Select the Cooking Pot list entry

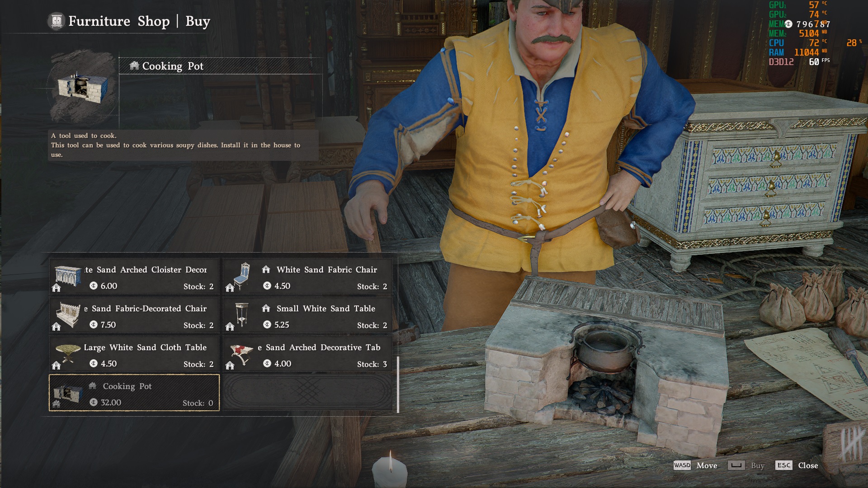pyautogui.click(x=134, y=393)
